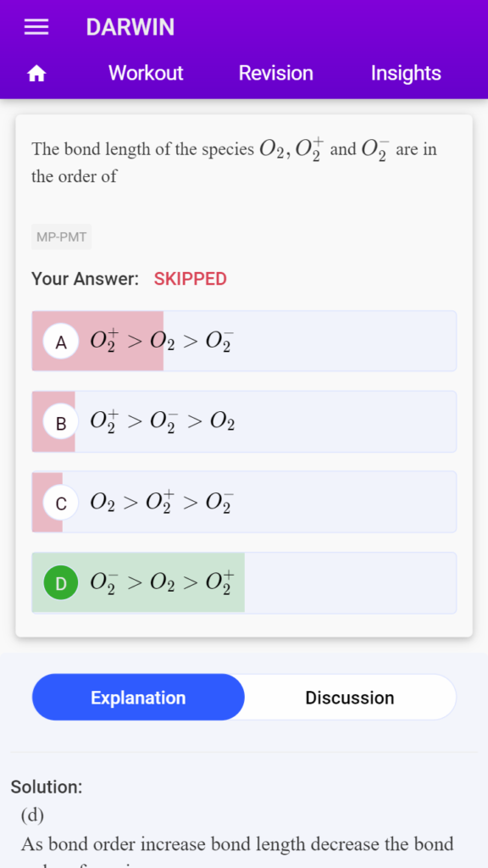The height and width of the screenshot is (868, 488).
Task: Select the green option D circle
Action: tap(61, 583)
